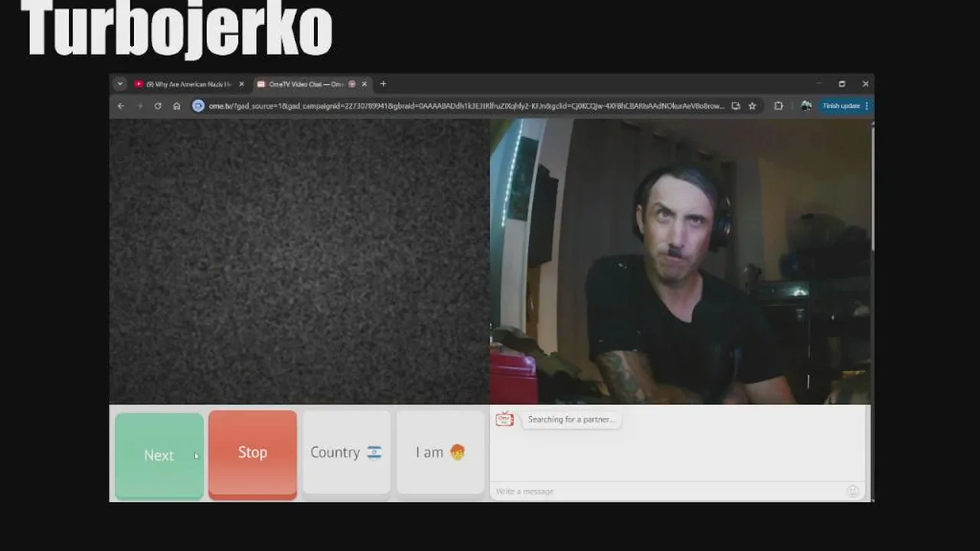
Task: Open the emoji picker in chat
Action: tap(853, 491)
